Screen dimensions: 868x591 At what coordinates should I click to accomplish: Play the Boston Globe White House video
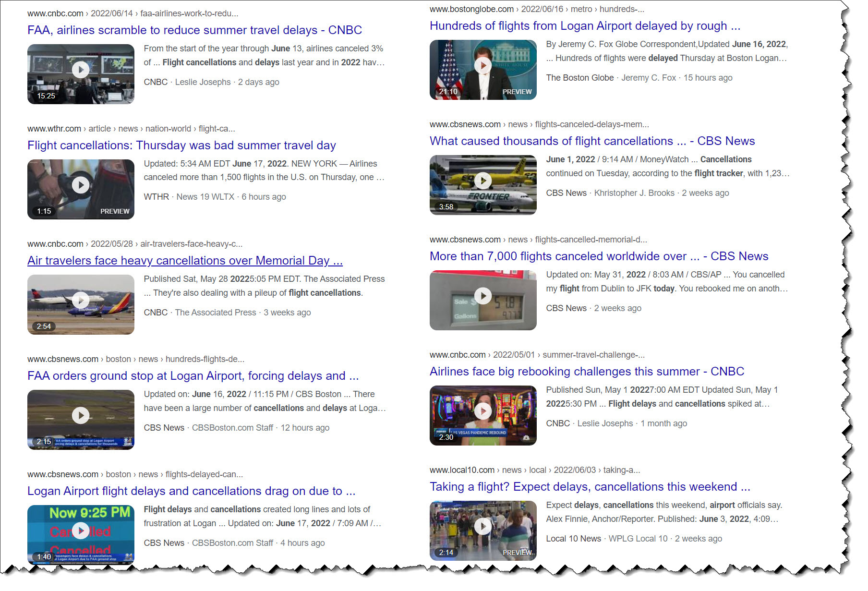click(x=483, y=66)
